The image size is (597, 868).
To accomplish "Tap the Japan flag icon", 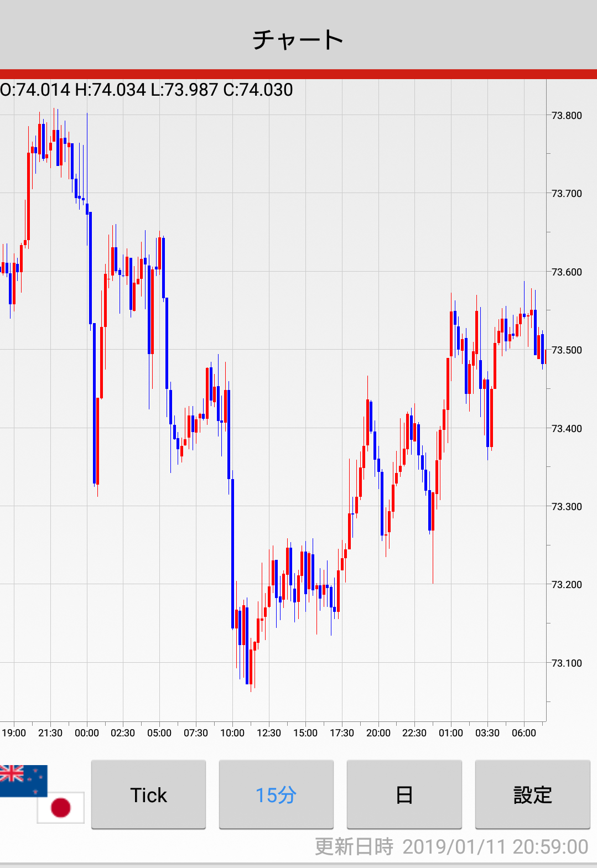I will coord(61,807).
